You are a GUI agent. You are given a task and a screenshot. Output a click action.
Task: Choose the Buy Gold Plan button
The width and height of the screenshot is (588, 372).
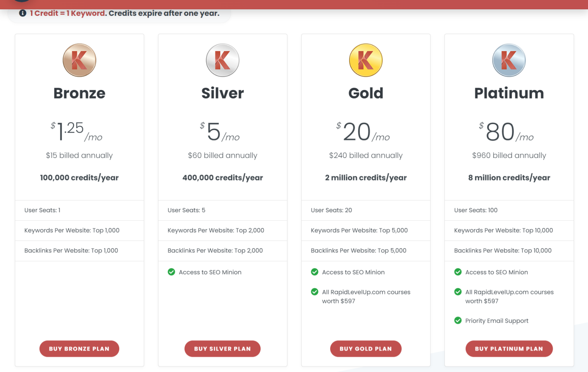[365, 349]
